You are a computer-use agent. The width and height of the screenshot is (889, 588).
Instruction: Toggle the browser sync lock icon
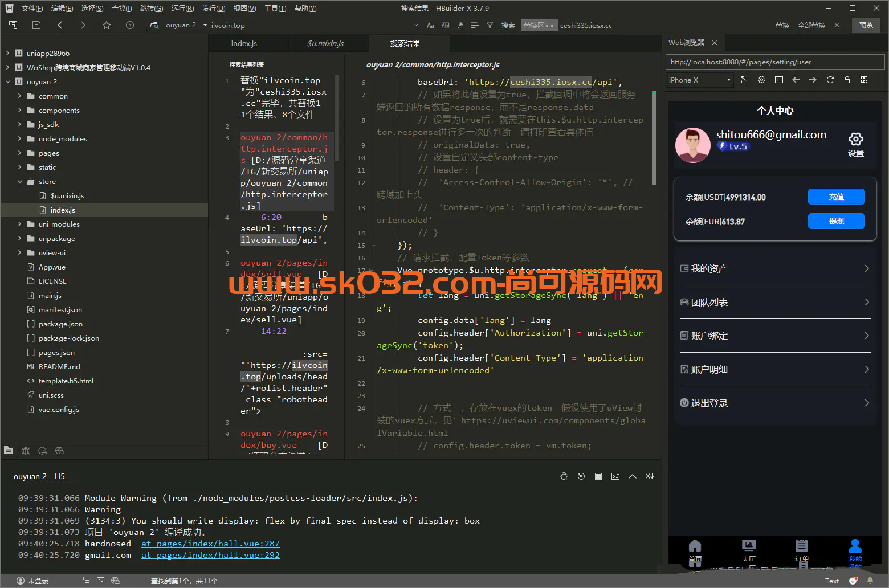pos(847,80)
